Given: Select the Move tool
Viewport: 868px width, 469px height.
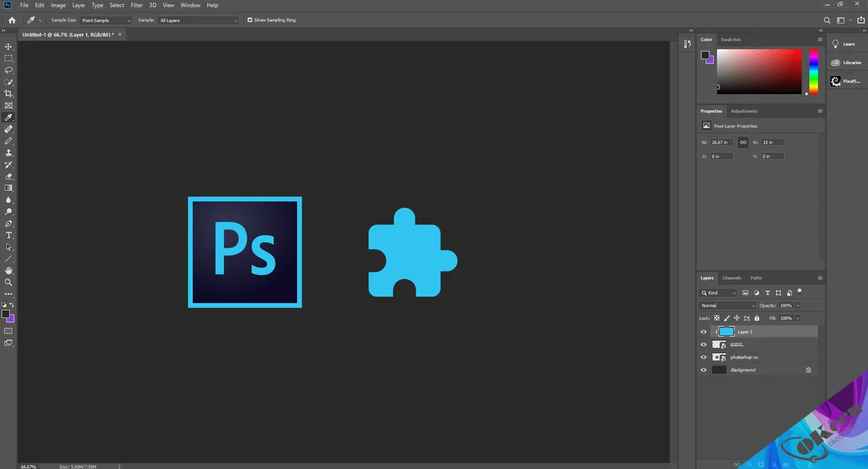Looking at the screenshot, I should [9, 47].
